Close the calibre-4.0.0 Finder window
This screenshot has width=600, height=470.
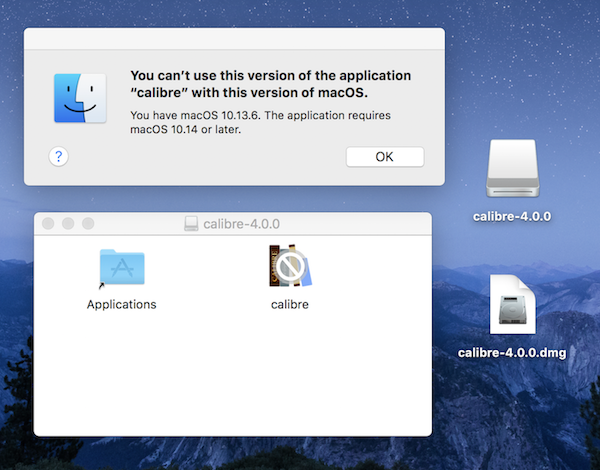tap(48, 224)
